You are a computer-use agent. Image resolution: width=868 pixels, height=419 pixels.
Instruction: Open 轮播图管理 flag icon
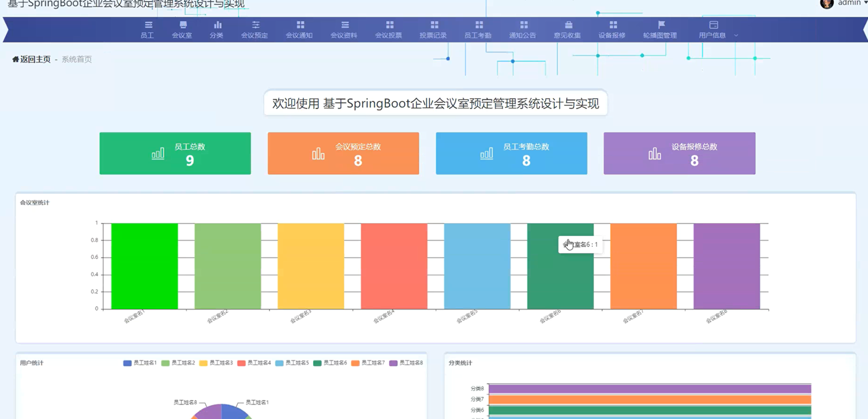[661, 25]
